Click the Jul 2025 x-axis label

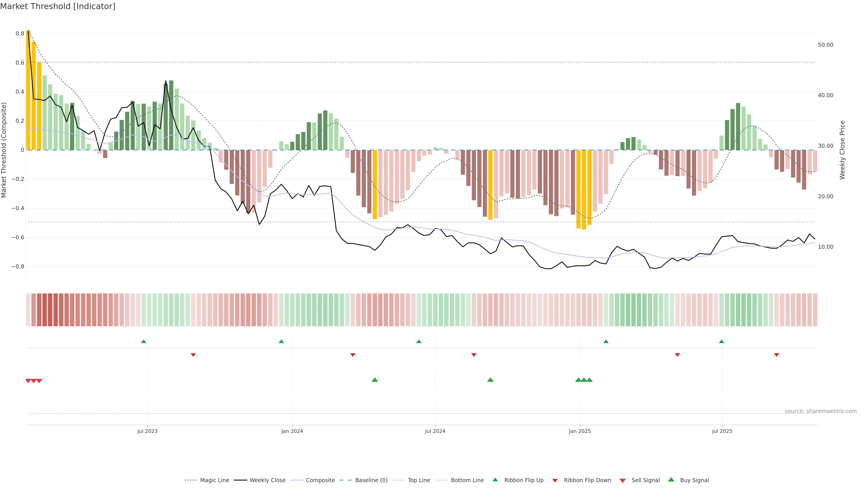coord(722,431)
